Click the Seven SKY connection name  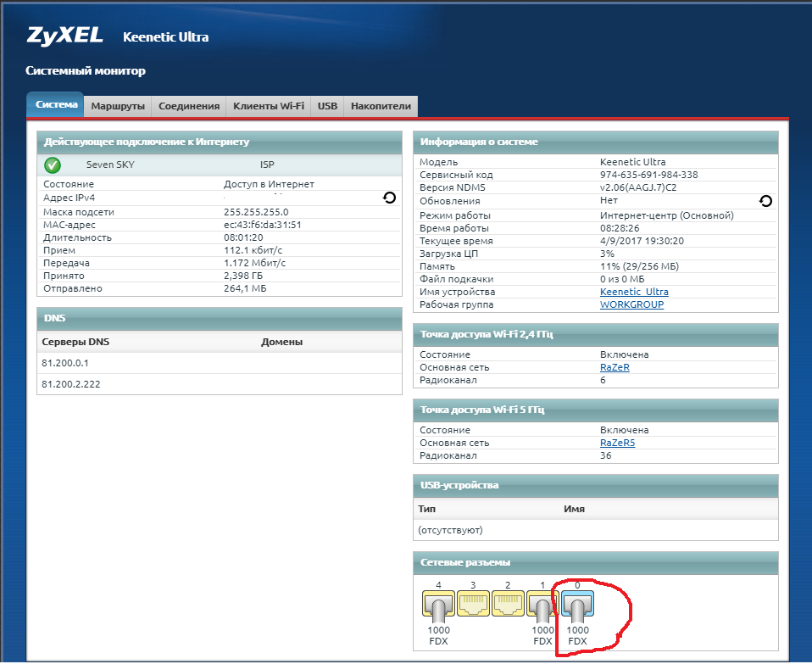(110, 165)
